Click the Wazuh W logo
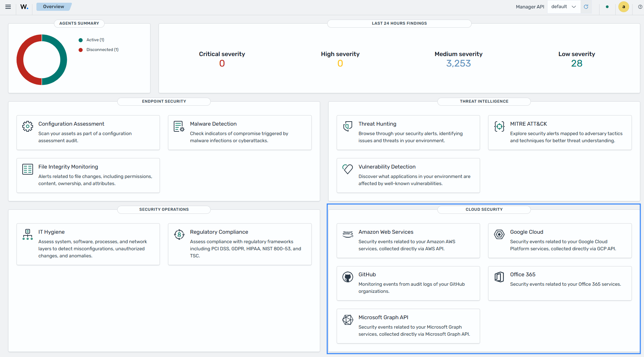Image resolution: width=644 pixels, height=357 pixels. [24, 7]
